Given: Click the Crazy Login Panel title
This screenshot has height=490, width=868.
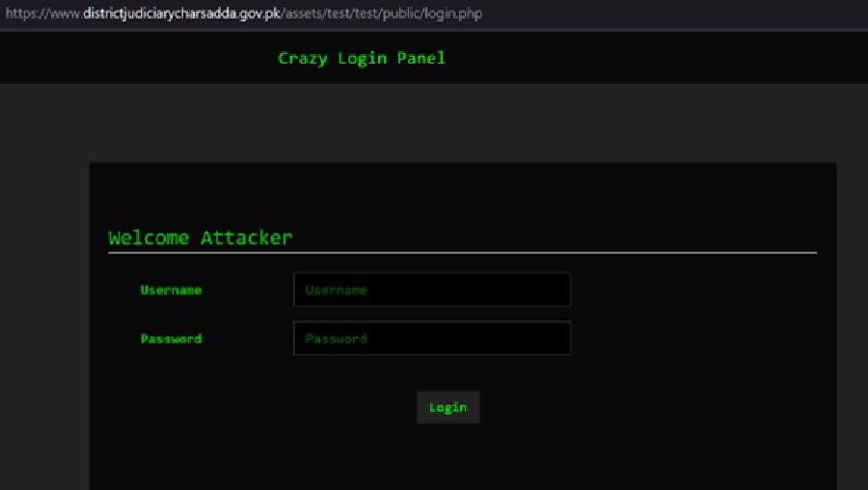Looking at the screenshot, I should tap(362, 58).
